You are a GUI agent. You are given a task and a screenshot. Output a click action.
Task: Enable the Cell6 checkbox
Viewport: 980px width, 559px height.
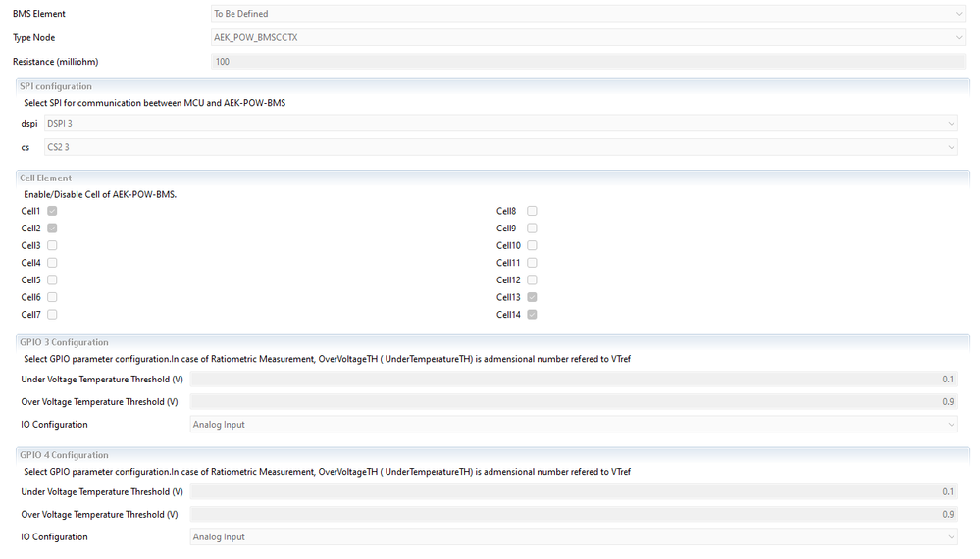[52, 297]
